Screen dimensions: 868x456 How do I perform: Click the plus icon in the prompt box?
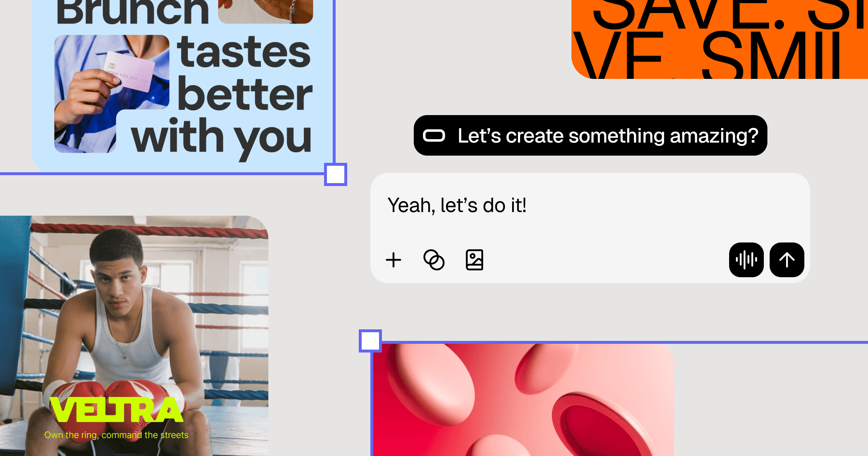[x=393, y=260]
